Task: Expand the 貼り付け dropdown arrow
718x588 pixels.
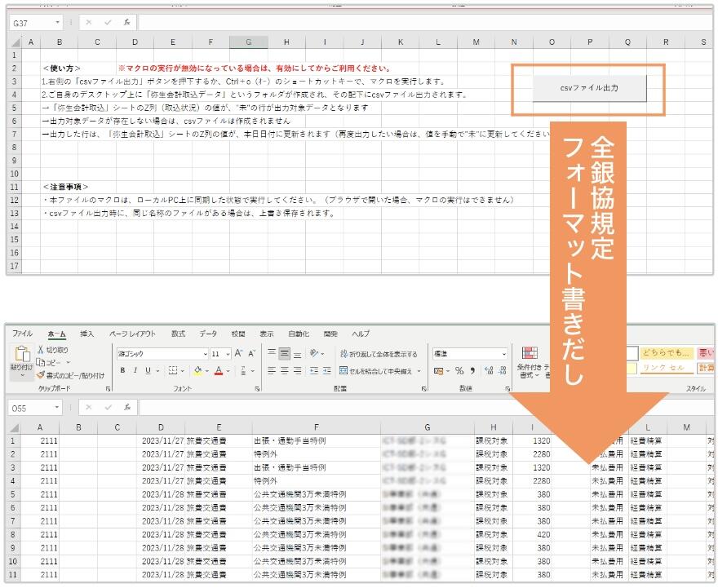Action: click(x=22, y=376)
